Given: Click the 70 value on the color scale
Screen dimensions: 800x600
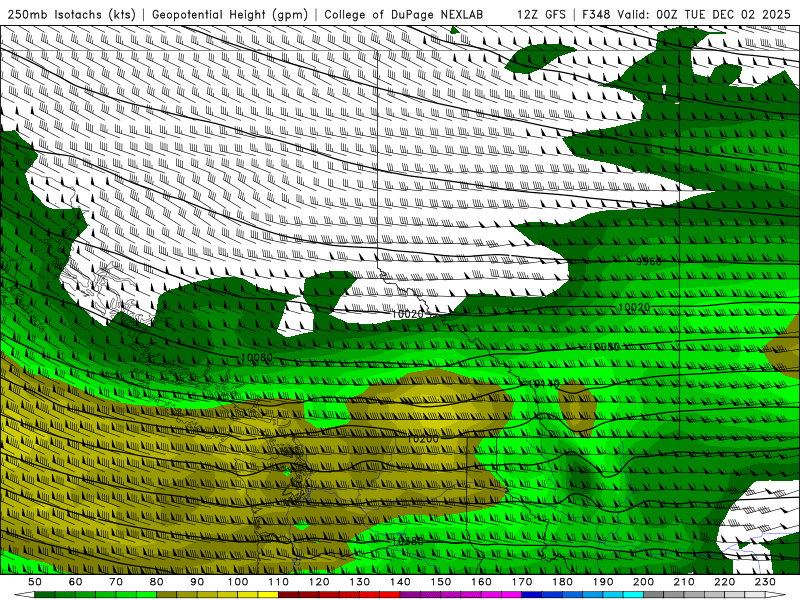Looking at the screenshot, I should pos(116,582).
